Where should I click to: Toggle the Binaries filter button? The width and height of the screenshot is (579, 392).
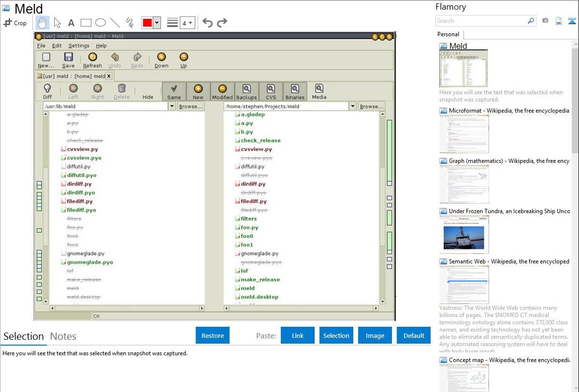point(295,91)
